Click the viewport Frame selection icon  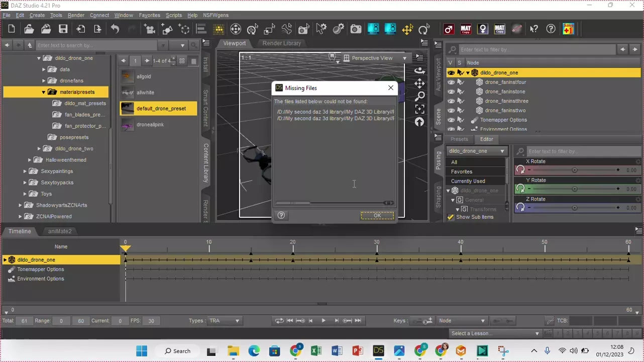click(x=419, y=109)
